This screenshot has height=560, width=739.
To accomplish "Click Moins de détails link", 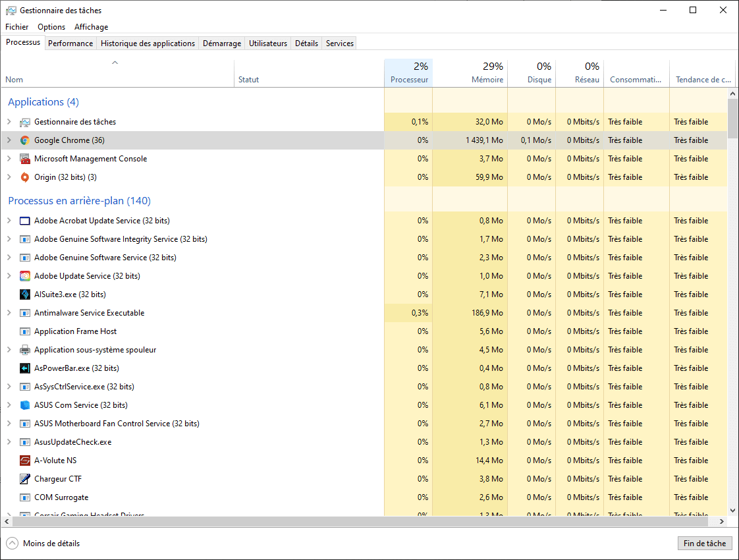I will (x=51, y=544).
